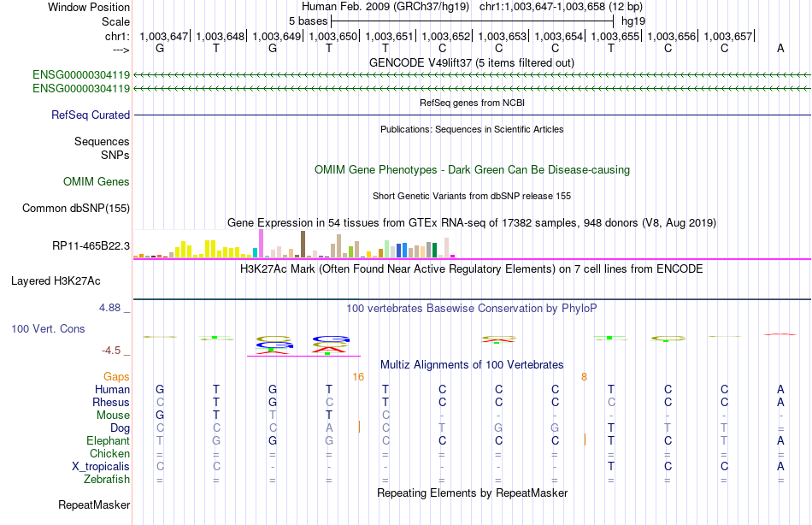
Task: Open 100 vertebrates Basewise Conservation by PhyloP title
Action: (472, 309)
